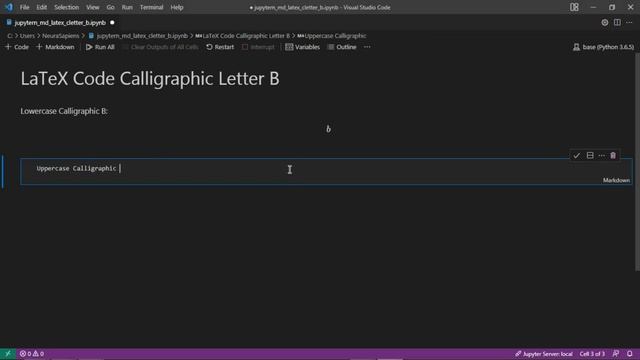The image size is (640, 360).
Task: Click the notebook vertical scrollbar
Action: point(637,161)
